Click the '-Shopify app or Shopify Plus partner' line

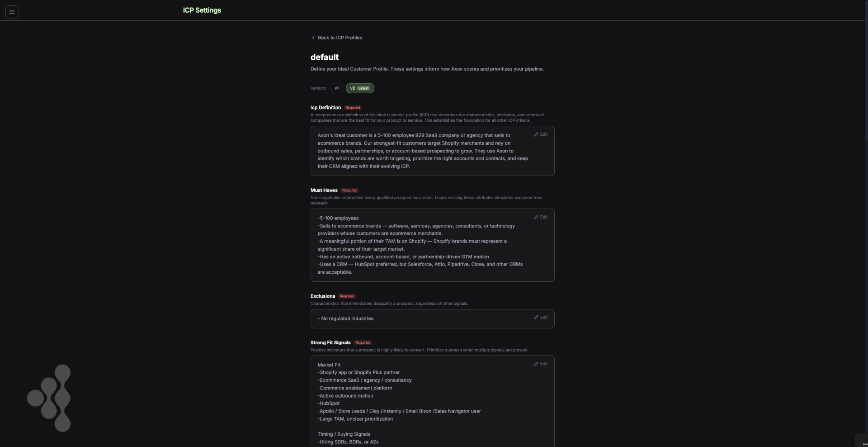click(x=359, y=373)
